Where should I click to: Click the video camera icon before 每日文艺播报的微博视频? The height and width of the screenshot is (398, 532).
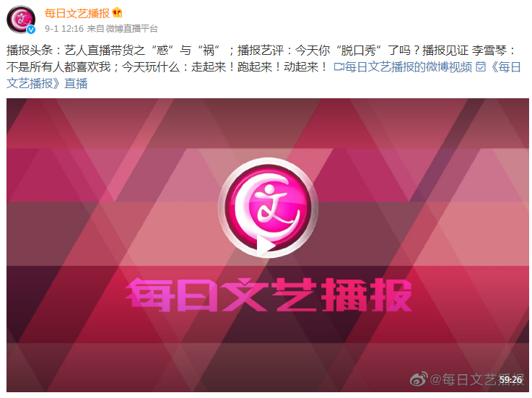[339, 67]
